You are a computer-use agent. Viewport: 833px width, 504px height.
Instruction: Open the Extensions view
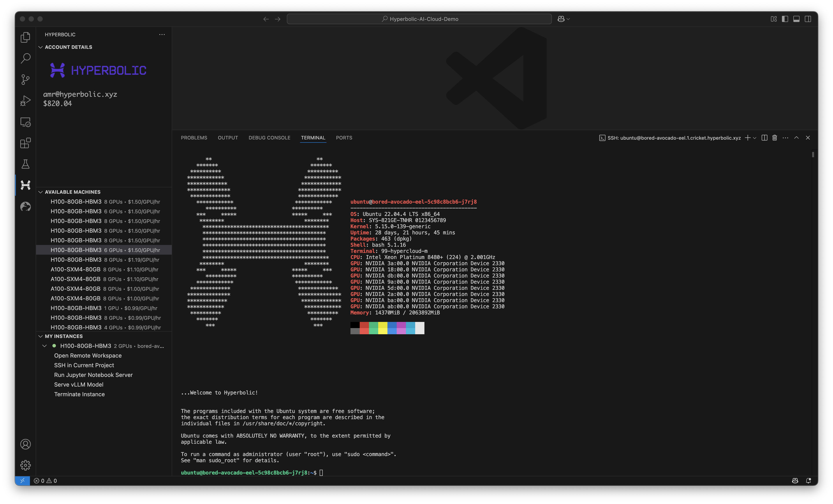pos(25,143)
